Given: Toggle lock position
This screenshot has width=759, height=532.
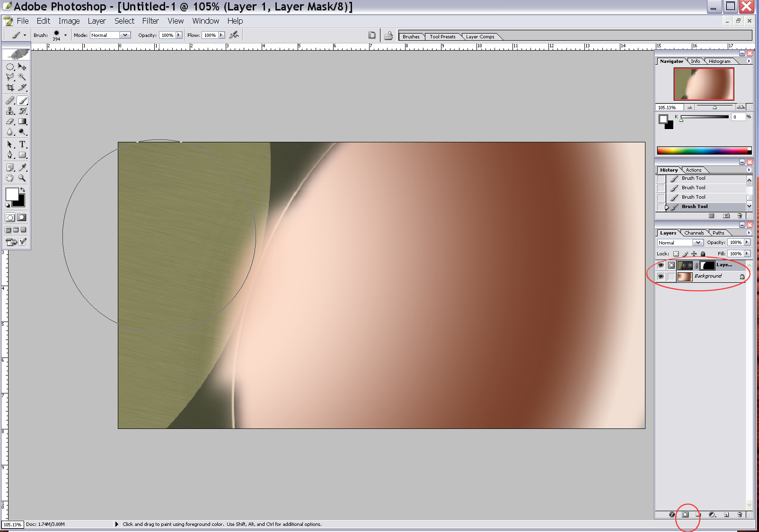Looking at the screenshot, I should (694, 254).
